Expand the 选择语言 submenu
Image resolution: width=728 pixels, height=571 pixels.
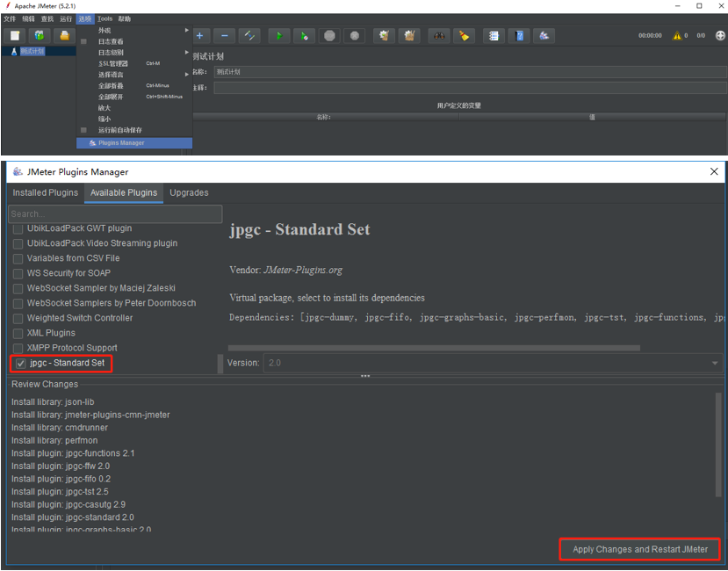(x=134, y=75)
